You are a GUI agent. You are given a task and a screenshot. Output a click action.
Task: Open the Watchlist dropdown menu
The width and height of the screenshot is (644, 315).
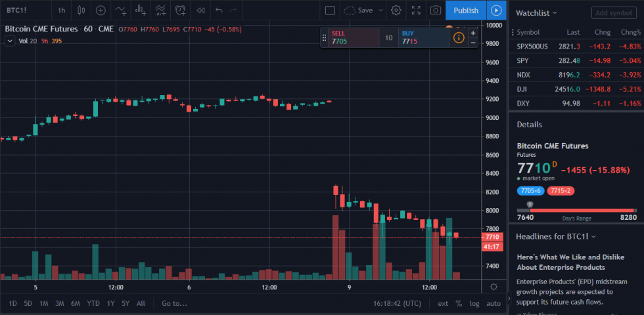[x=536, y=12]
